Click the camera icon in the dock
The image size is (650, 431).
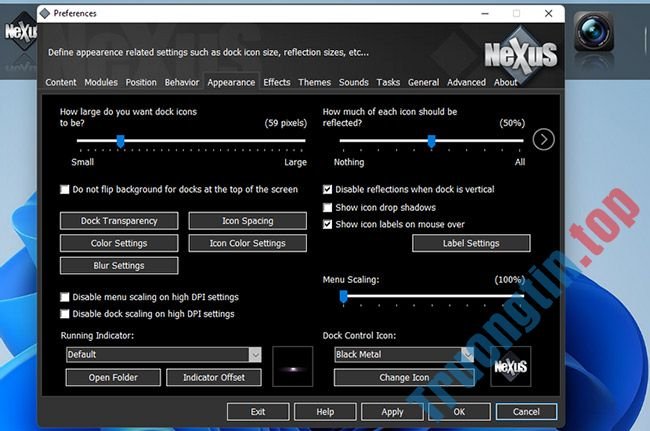coord(594,31)
